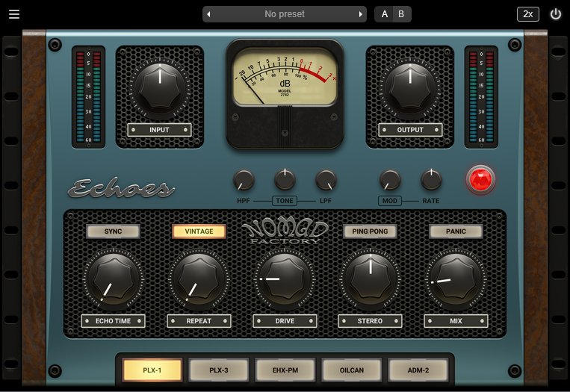Click the MIX knob
The image size is (570, 392).
point(456,279)
